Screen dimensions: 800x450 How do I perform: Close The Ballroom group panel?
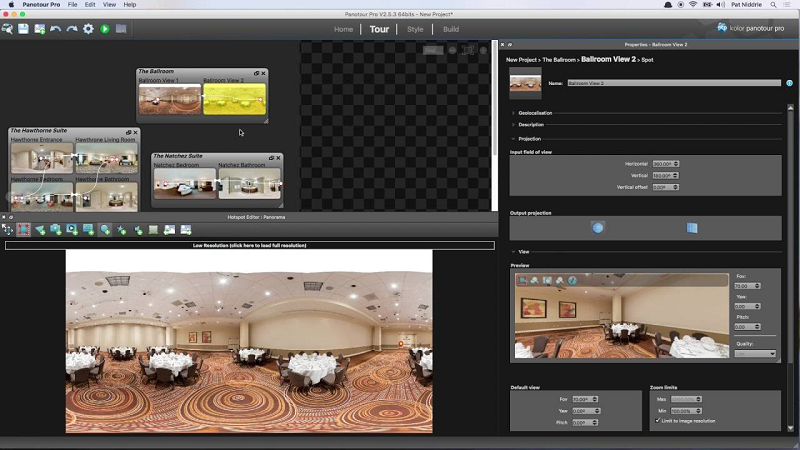click(x=264, y=73)
